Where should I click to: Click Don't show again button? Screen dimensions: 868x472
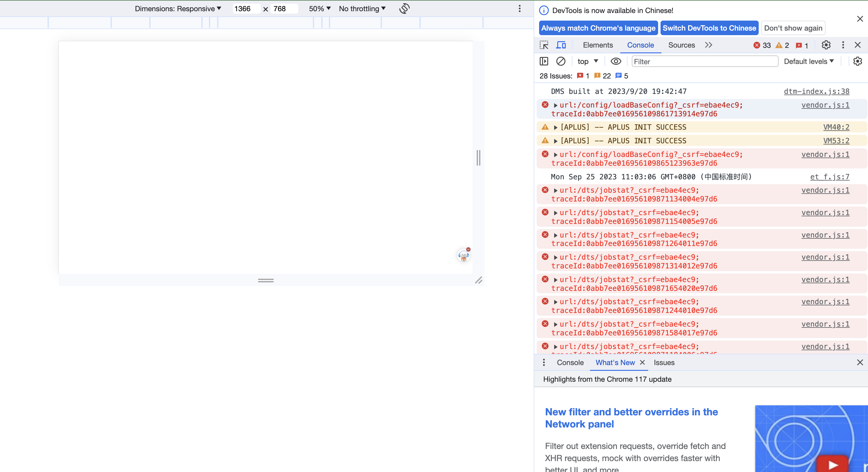coord(793,28)
